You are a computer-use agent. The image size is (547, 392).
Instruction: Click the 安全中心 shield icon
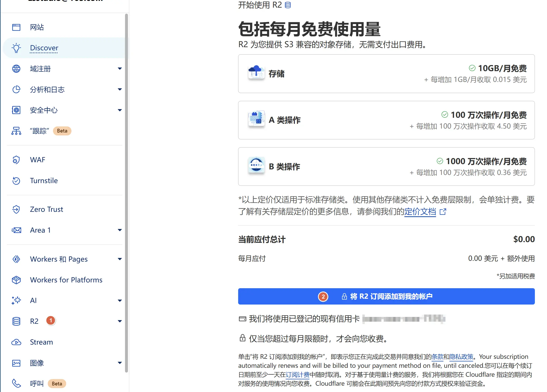[16, 110]
